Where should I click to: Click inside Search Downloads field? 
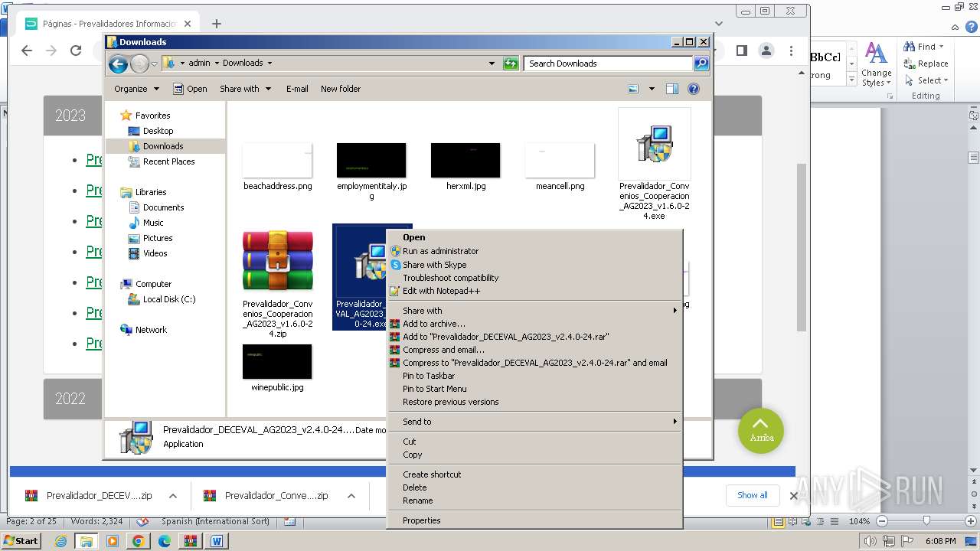coord(609,64)
